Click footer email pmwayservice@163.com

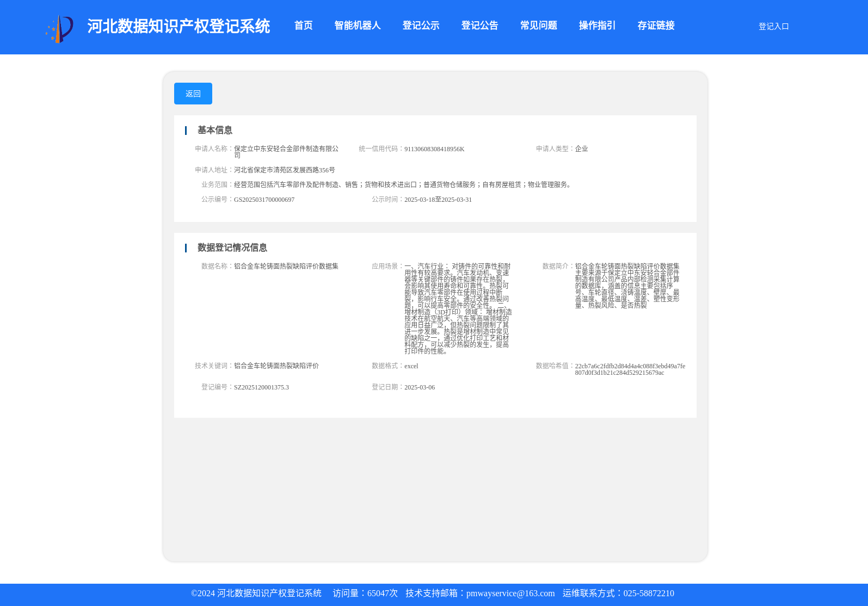pyautogui.click(x=510, y=593)
